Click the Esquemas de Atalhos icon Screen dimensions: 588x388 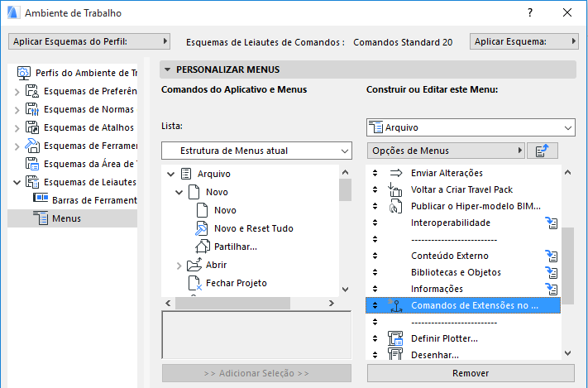pos(32,127)
